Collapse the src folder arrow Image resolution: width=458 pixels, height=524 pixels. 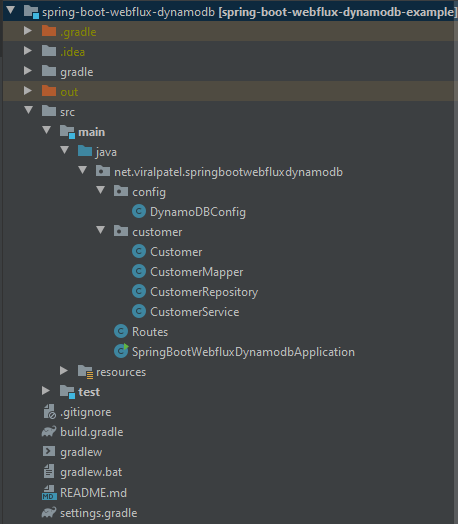click(x=29, y=110)
